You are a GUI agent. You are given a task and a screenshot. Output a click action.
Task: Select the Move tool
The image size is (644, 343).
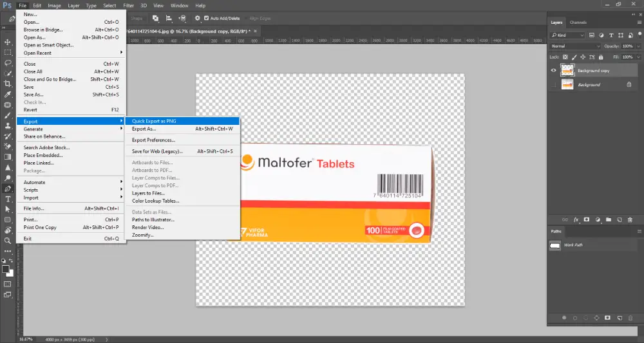coord(7,42)
